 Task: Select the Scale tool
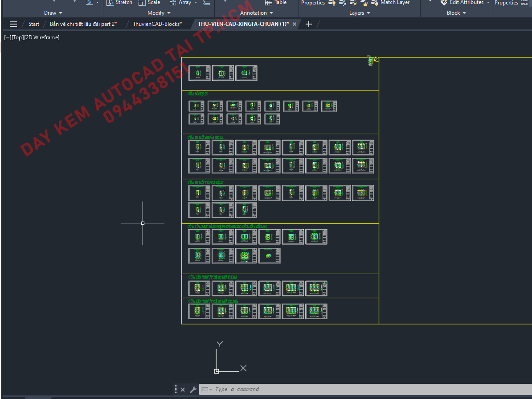[149, 2]
